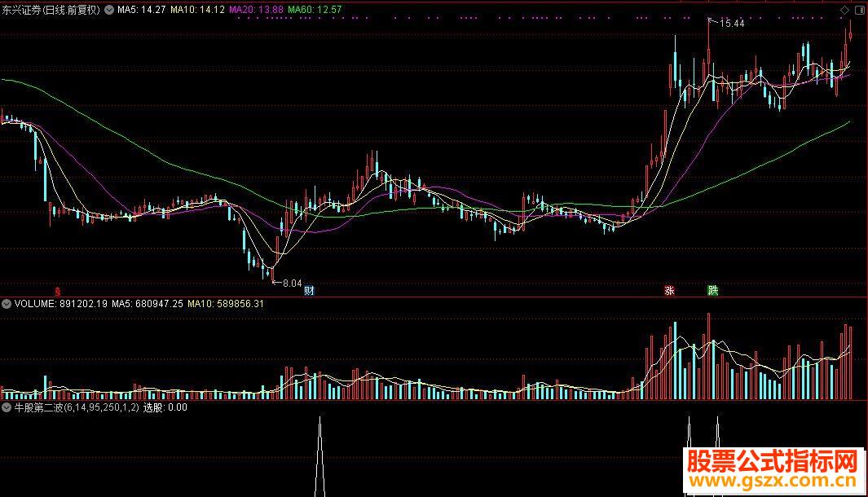Screen dimensions: 868x497
Task: Open dropdown arrow beside 东兴证券 title
Action: pos(109,10)
